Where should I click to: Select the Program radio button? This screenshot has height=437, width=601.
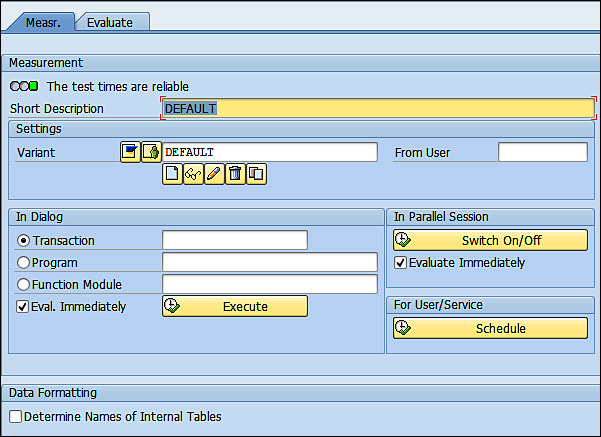click(23, 263)
